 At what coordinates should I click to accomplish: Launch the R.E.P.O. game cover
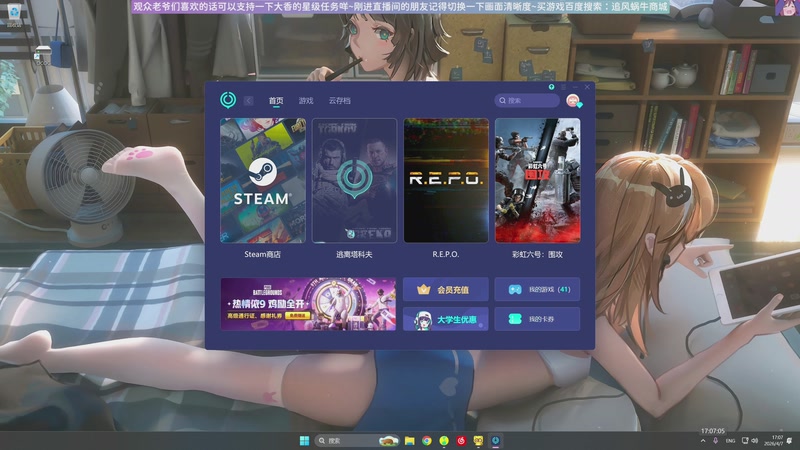(x=446, y=181)
